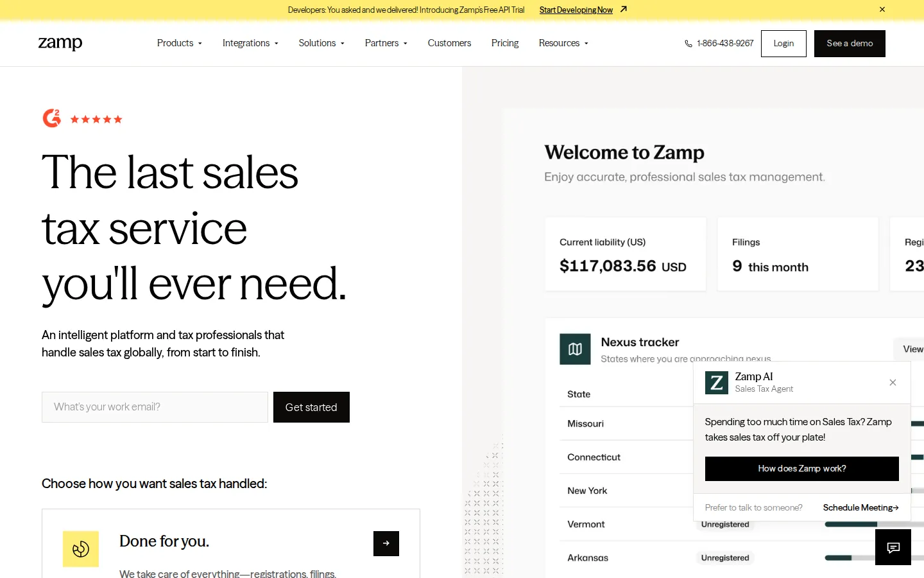The image size is (924, 578).
Task: Click the Filings 9 this month card
Action: [798, 254]
